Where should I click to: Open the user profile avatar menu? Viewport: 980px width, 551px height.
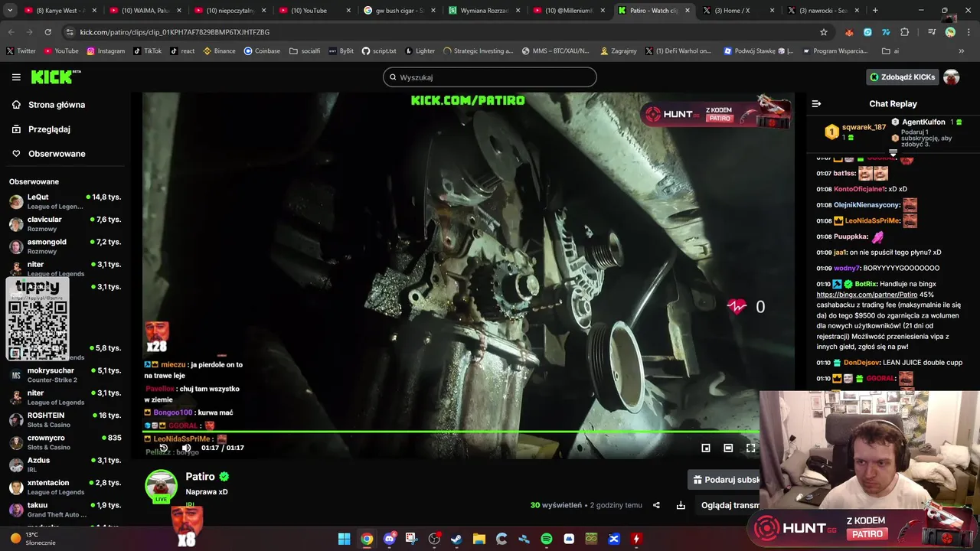(x=952, y=77)
